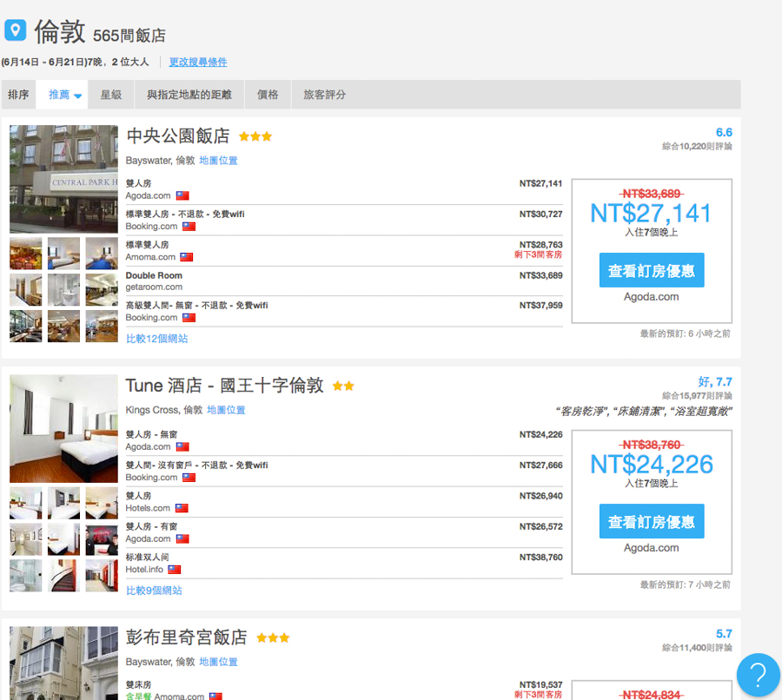Click the NT$27,141 featured price
The width and height of the screenshot is (782, 700).
pyautogui.click(x=651, y=214)
